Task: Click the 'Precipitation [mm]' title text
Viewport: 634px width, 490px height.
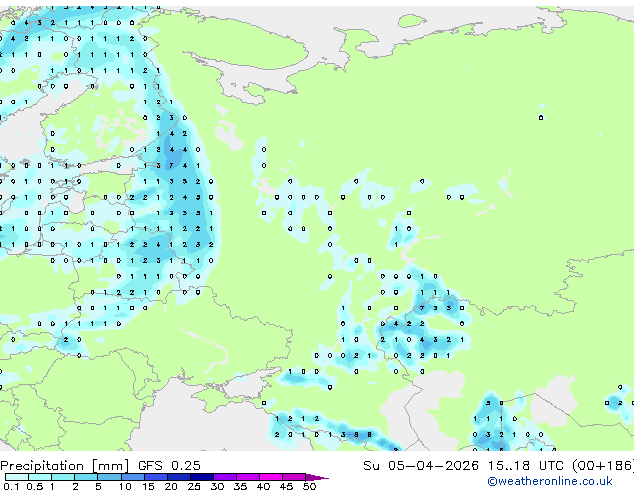Action: coord(65,466)
